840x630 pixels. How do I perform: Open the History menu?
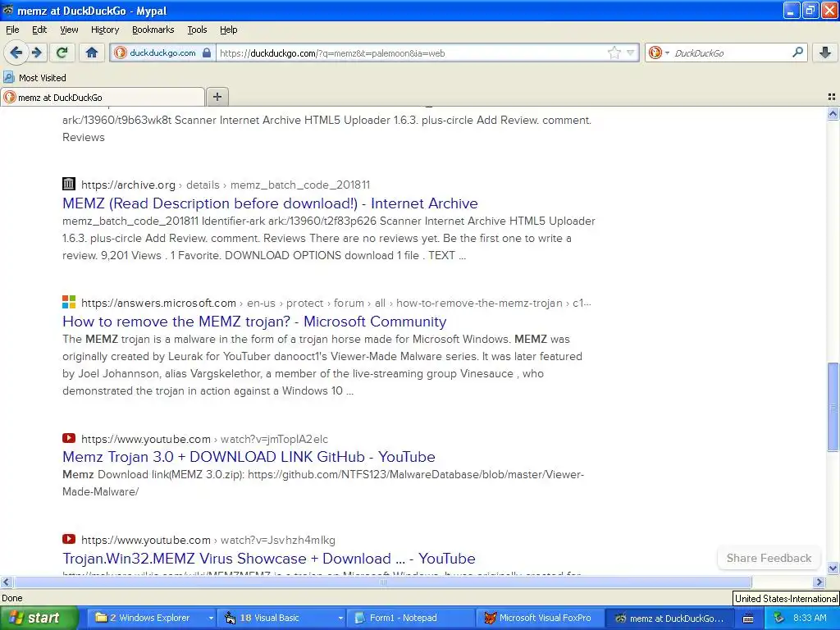(x=105, y=30)
